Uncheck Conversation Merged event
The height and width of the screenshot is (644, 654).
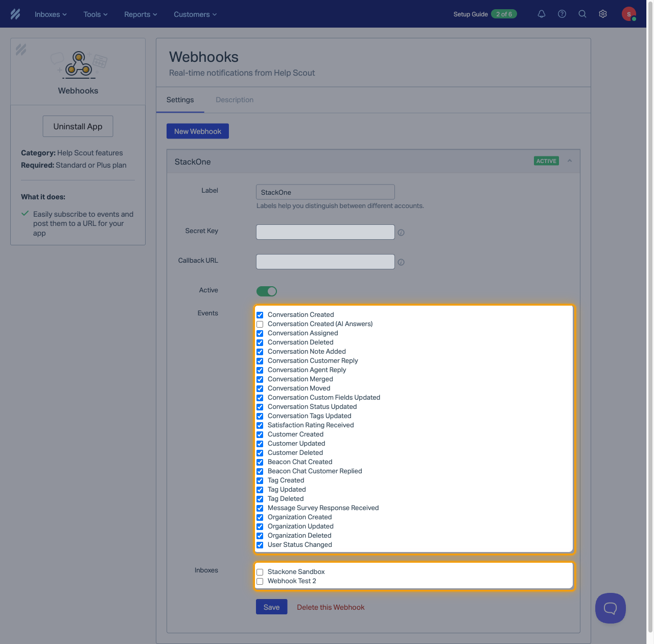(x=260, y=379)
